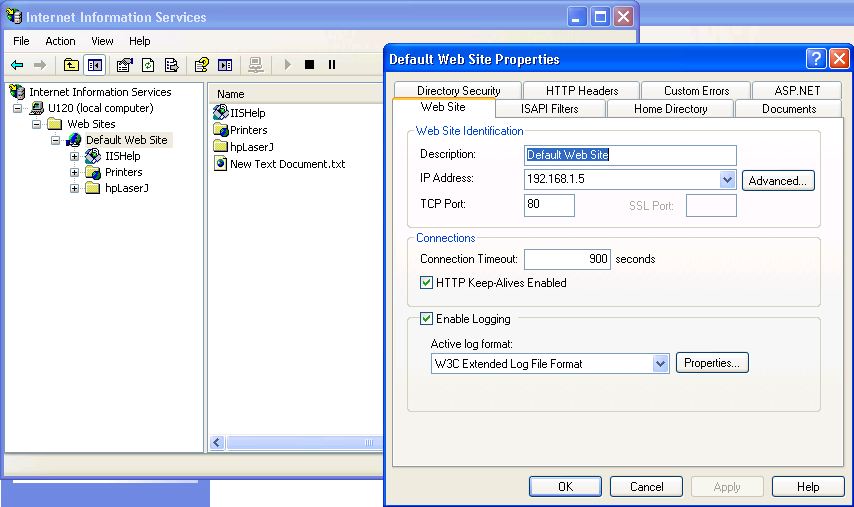The image size is (854, 507).
Task: Open the Active log format dropdown
Action: coord(660,363)
